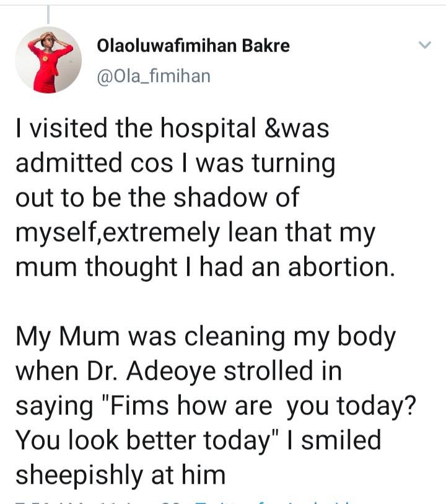Tap the line "I visited the hospital &was"
446x504 pixels.
tap(172, 128)
